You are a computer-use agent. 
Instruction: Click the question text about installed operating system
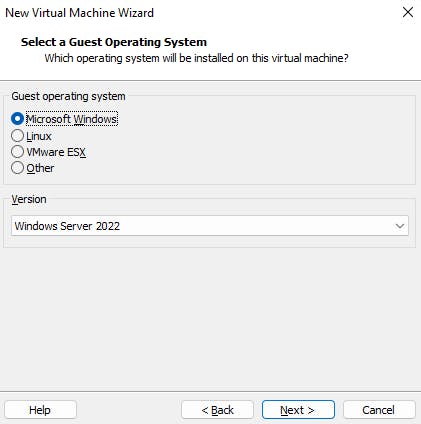click(x=196, y=58)
